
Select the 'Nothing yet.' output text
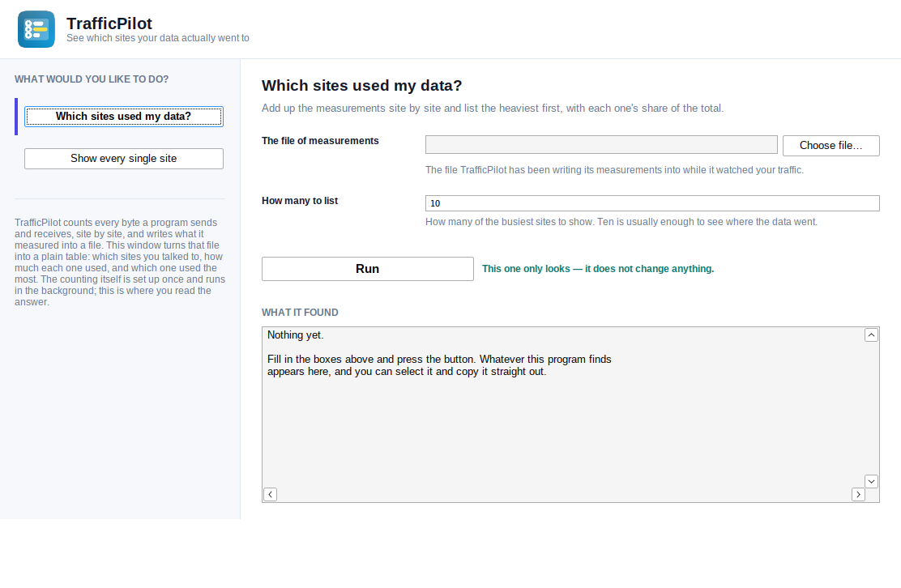pos(296,334)
